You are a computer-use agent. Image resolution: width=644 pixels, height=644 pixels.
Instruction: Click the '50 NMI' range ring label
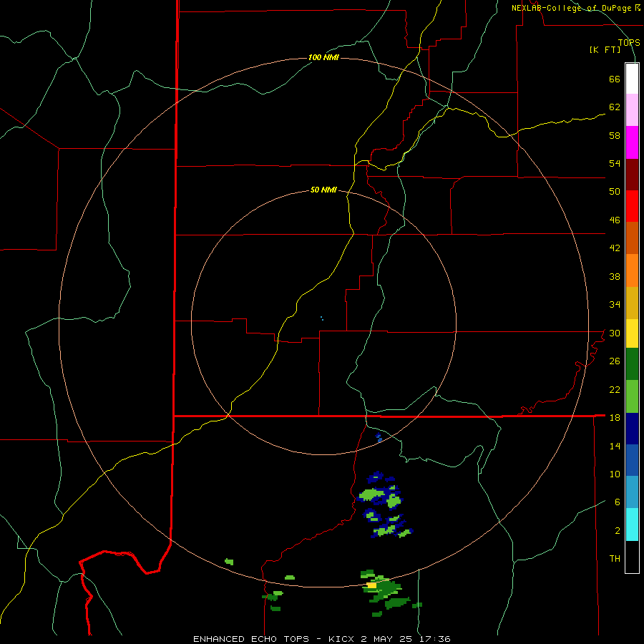[x=323, y=190]
